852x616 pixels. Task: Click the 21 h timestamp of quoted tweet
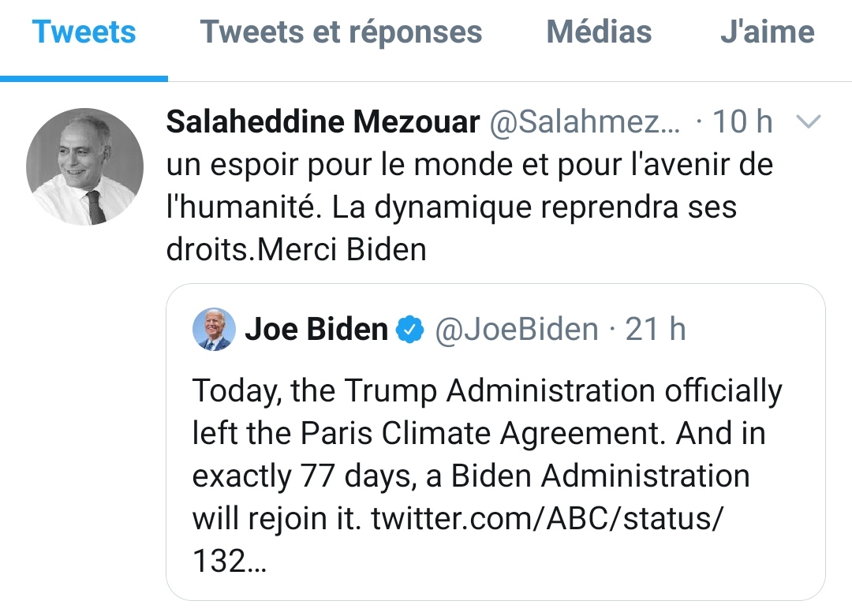pos(656,329)
